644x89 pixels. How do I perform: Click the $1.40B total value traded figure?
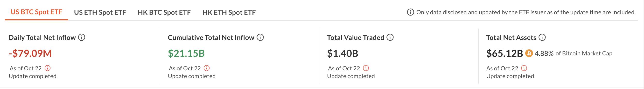coord(343,53)
